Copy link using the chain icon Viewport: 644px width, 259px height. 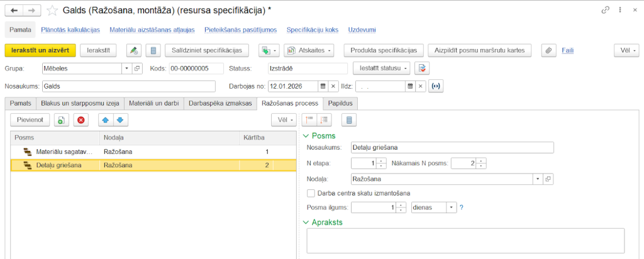(605, 10)
